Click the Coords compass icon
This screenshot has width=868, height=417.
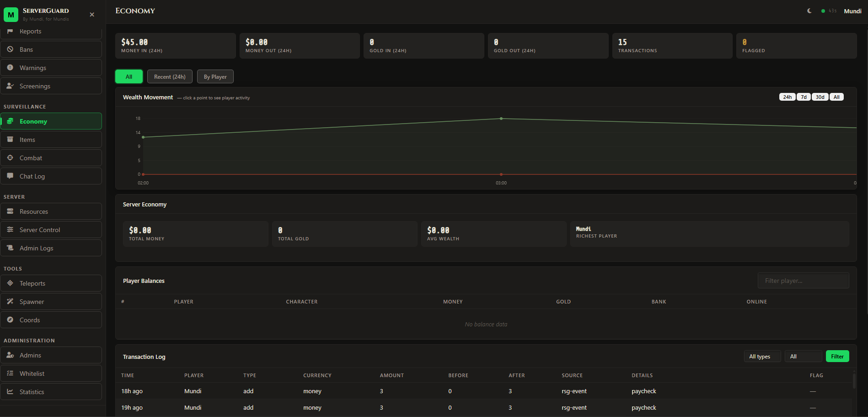point(10,320)
